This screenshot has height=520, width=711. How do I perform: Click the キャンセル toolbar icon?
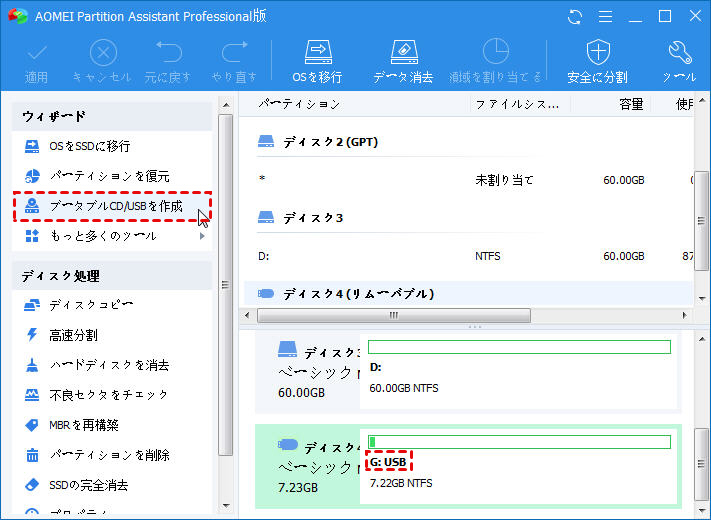[x=103, y=53]
